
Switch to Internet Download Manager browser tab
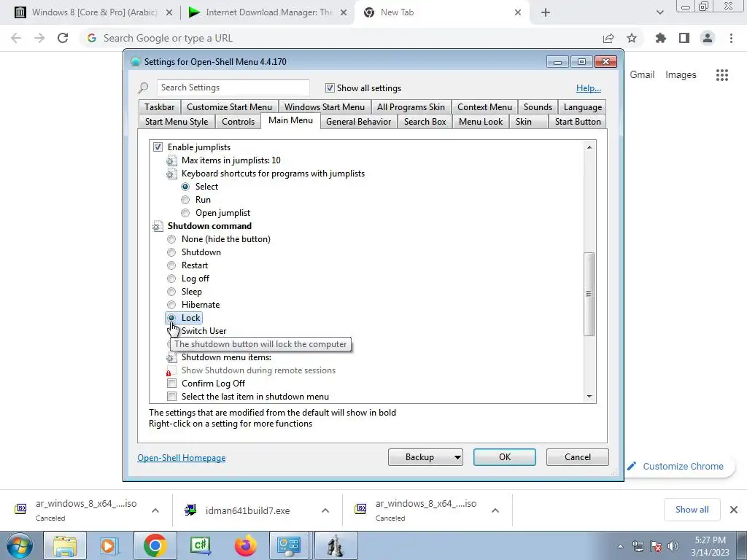268,12
